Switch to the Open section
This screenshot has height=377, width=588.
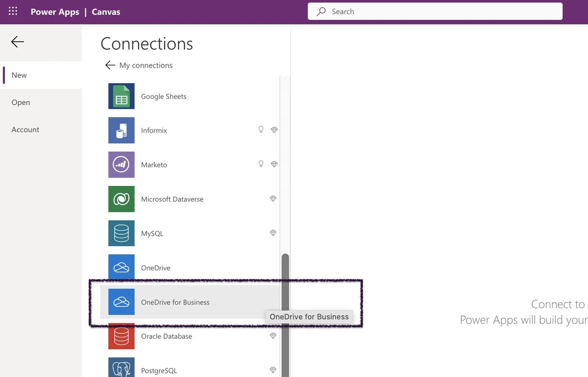coord(21,102)
